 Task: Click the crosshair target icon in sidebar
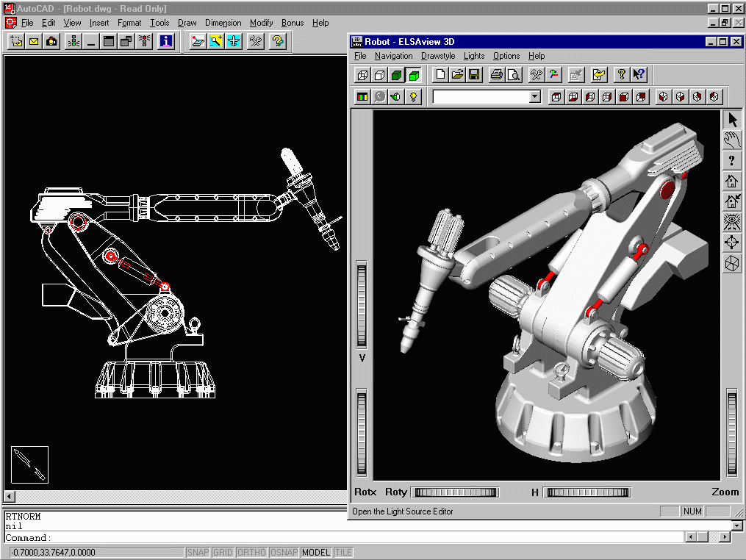tap(731, 243)
